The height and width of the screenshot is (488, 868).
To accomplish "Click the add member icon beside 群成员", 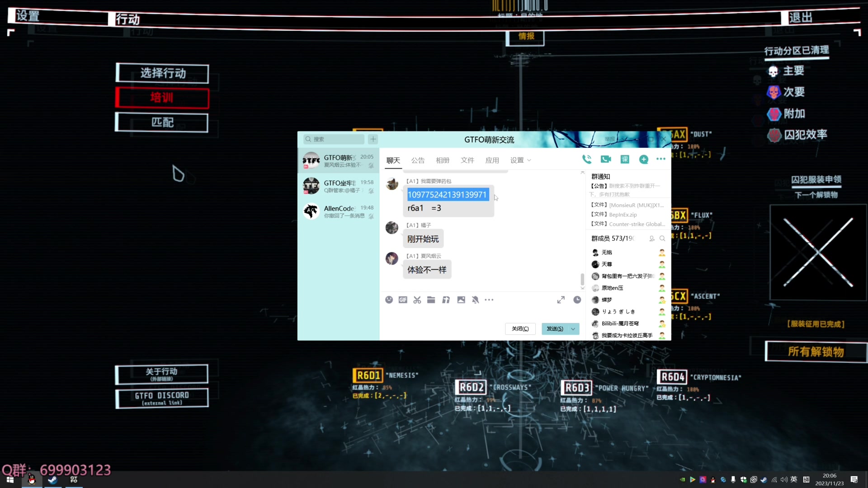I will [652, 238].
